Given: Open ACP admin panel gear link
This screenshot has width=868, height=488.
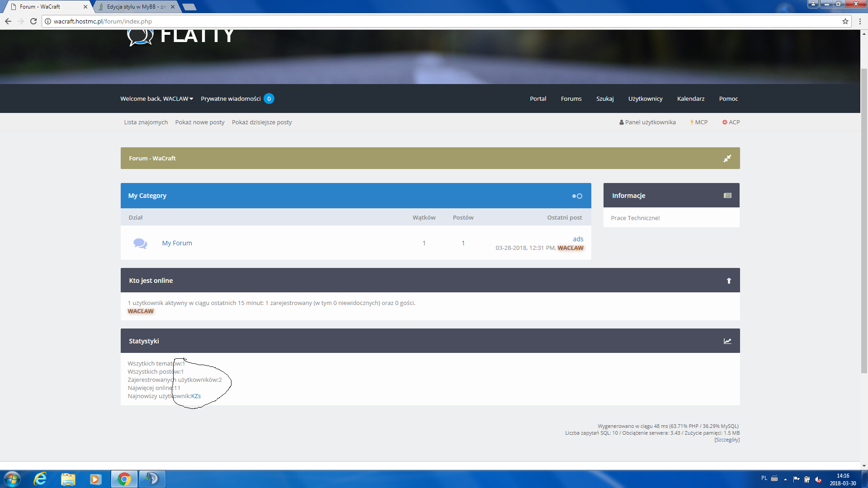Looking at the screenshot, I should pos(731,122).
